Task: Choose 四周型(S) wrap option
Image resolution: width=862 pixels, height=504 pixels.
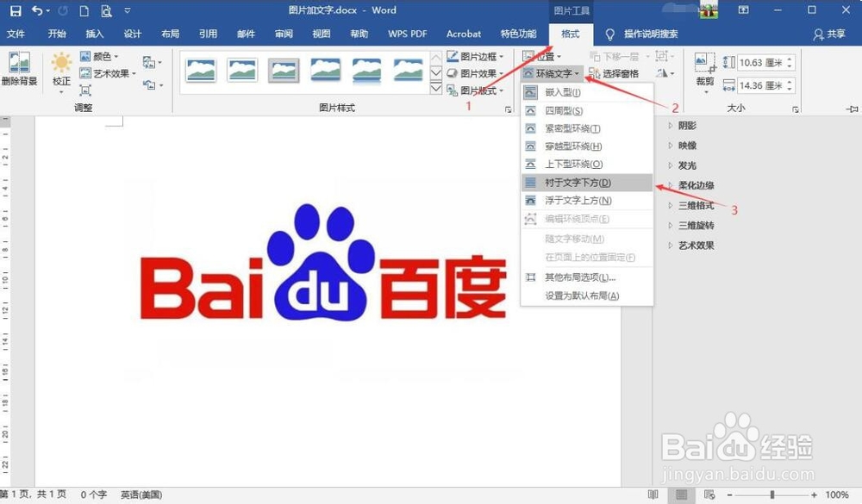Action: click(x=586, y=111)
